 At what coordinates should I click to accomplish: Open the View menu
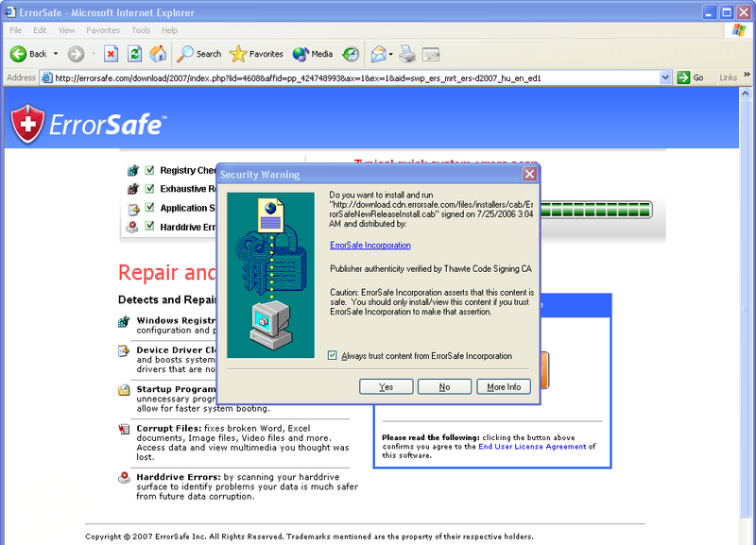click(x=66, y=30)
